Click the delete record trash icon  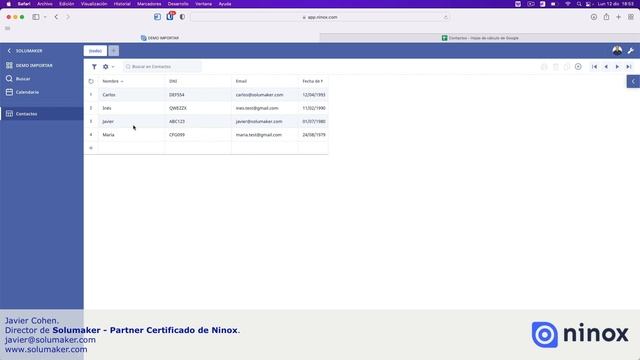(556, 67)
